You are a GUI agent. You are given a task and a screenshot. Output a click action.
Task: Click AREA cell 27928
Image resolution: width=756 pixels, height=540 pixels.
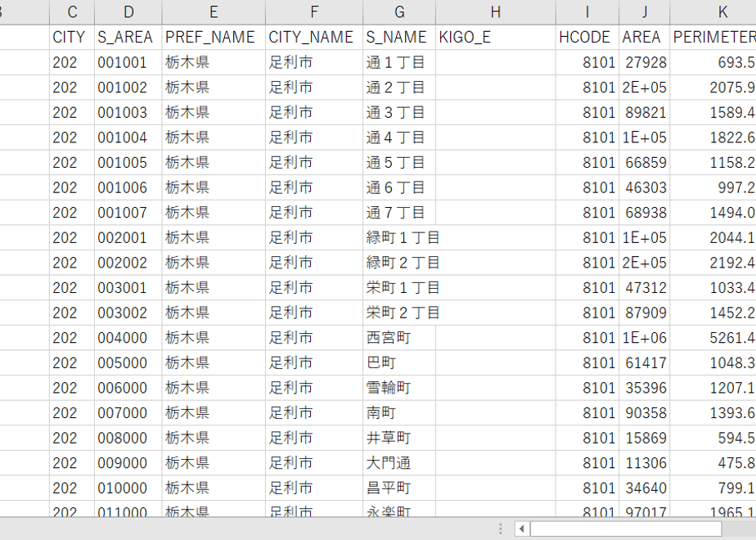(x=644, y=62)
